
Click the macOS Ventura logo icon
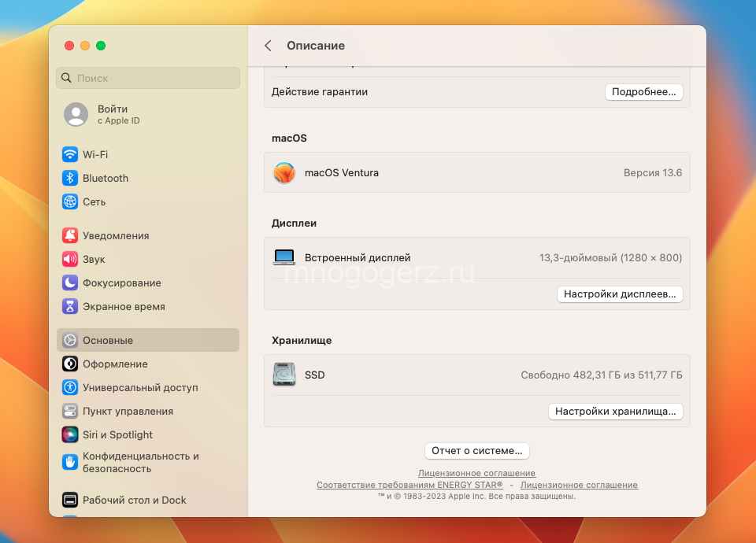(284, 172)
